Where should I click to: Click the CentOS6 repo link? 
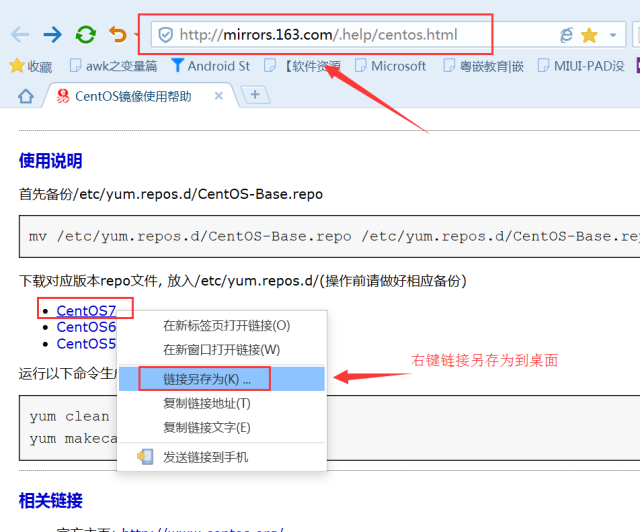pyautogui.click(x=86, y=327)
